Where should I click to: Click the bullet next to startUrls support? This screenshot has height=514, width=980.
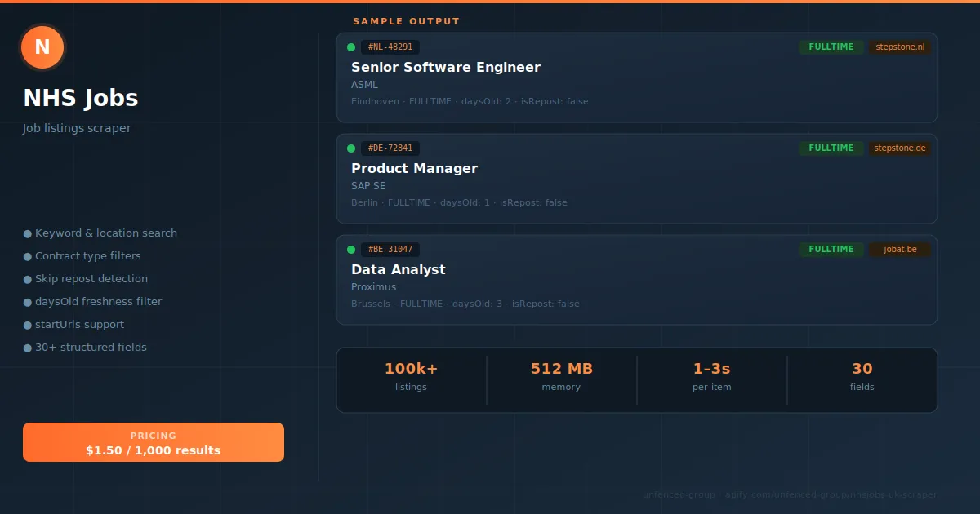click(x=28, y=325)
